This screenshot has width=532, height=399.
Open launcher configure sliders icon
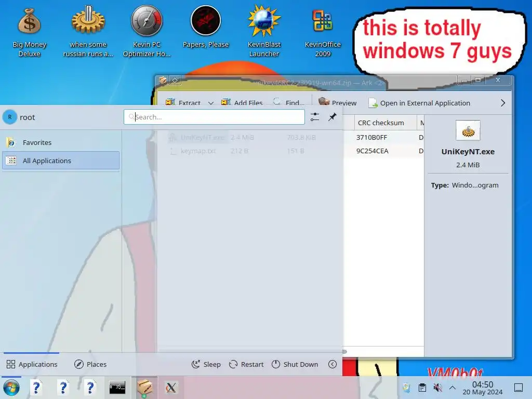(x=314, y=117)
